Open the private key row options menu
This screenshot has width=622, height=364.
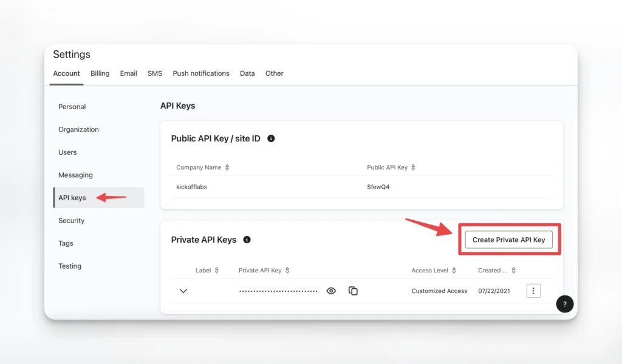(x=533, y=291)
